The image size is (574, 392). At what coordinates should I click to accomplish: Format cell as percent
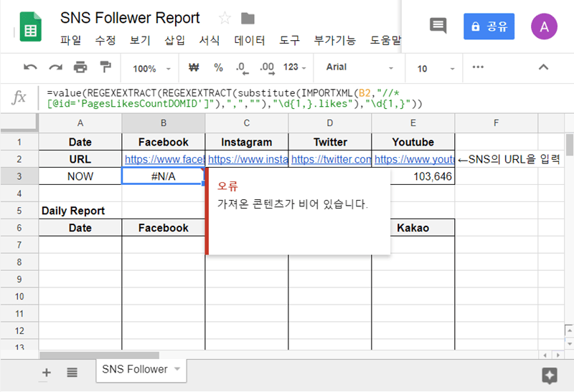[218, 67]
